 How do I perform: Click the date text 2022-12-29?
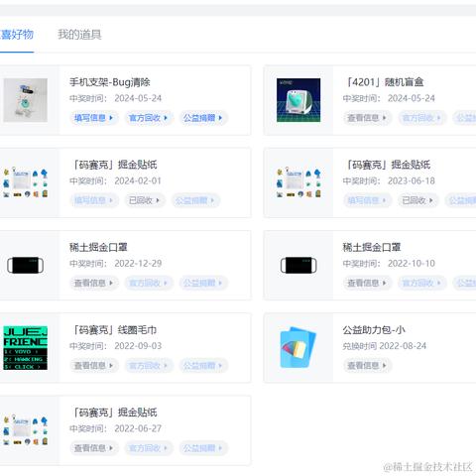(x=138, y=264)
